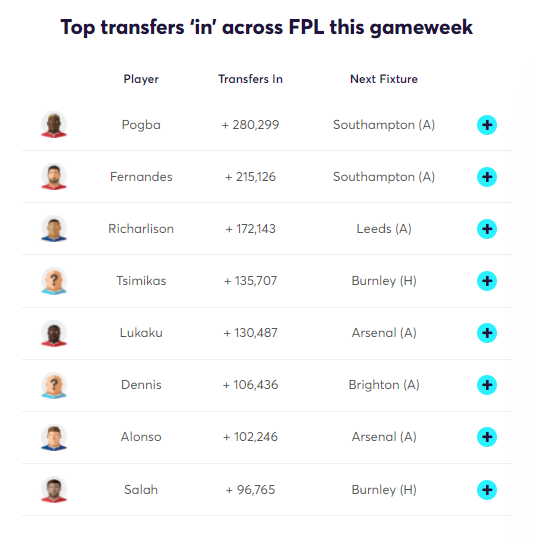Viewport: 534px width, 537px height.
Task: Open Pogba's player avatar
Action: pos(54,125)
